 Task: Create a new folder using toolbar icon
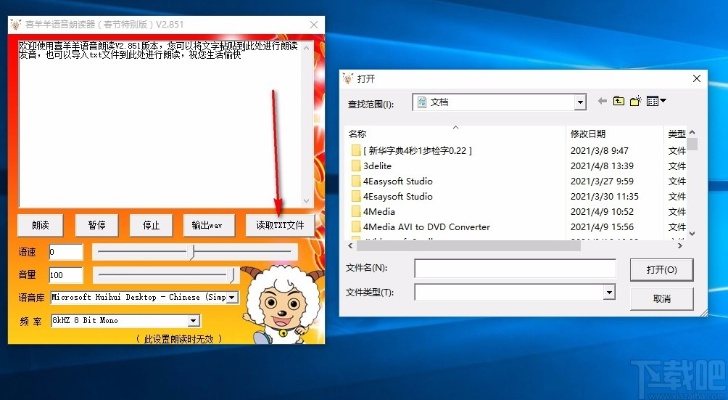tap(636, 101)
